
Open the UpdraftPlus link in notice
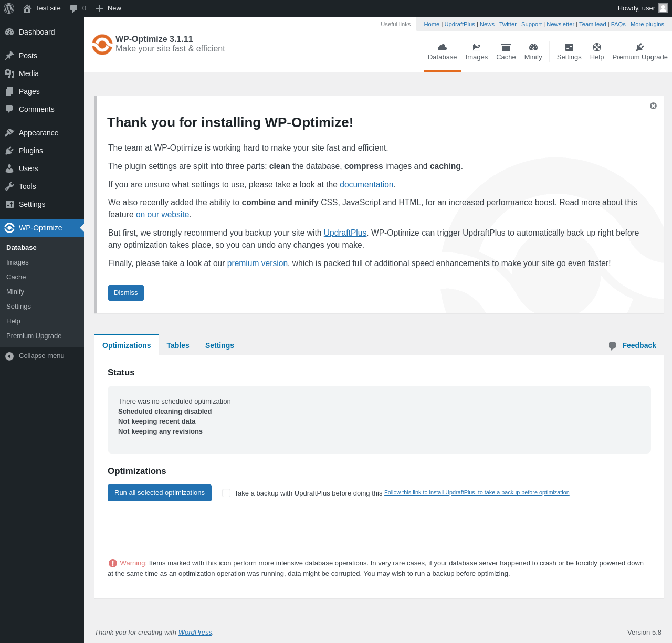coord(345,233)
